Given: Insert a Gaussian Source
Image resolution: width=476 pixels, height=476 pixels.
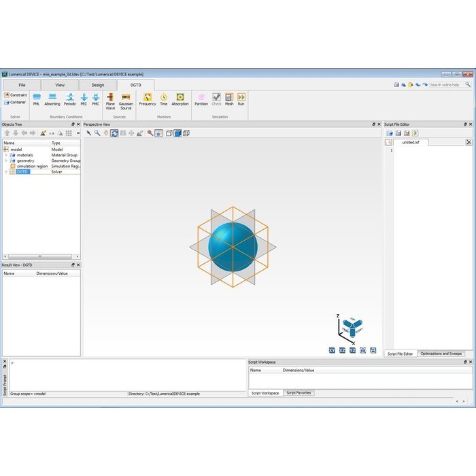Looking at the screenshot, I should pyautogui.click(x=126, y=101).
